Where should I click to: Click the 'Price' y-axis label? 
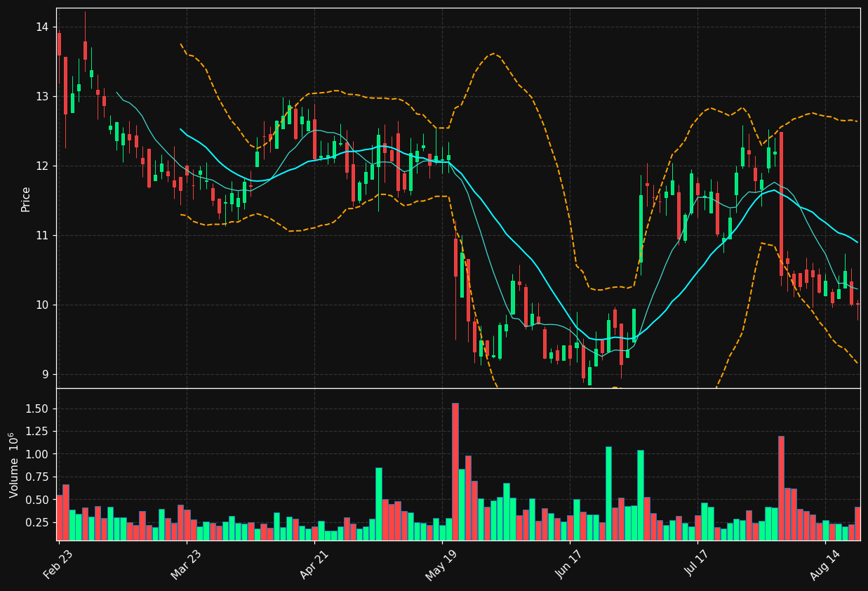(26, 199)
